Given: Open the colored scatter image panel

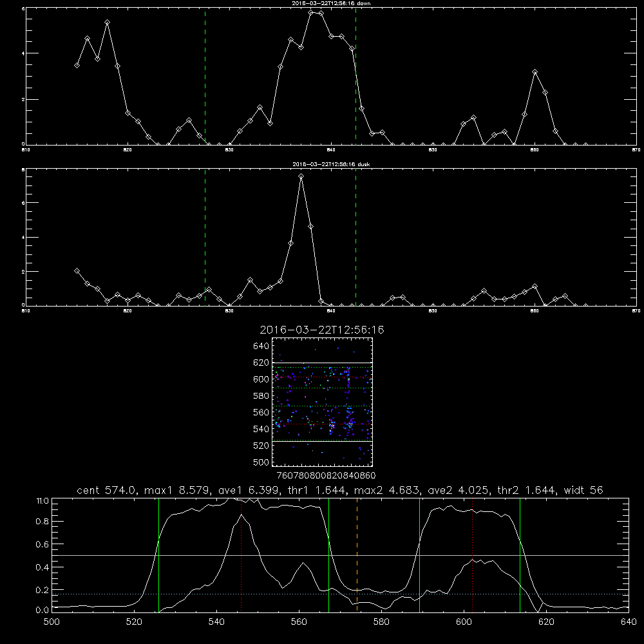Looking at the screenshot, I should pyautogui.click(x=323, y=402).
